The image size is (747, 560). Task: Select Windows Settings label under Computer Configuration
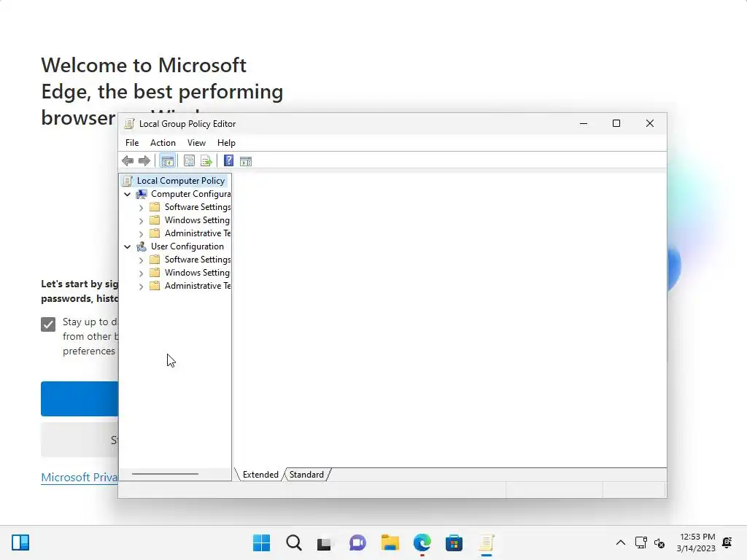(x=197, y=220)
